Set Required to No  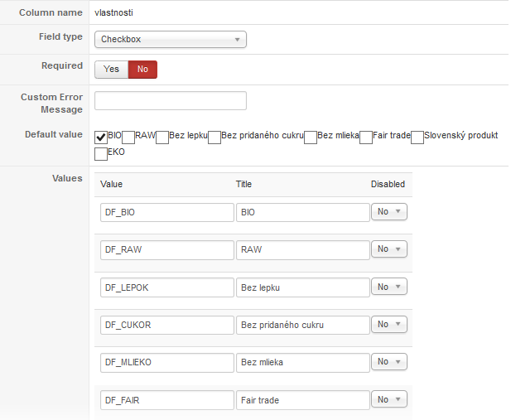point(142,70)
